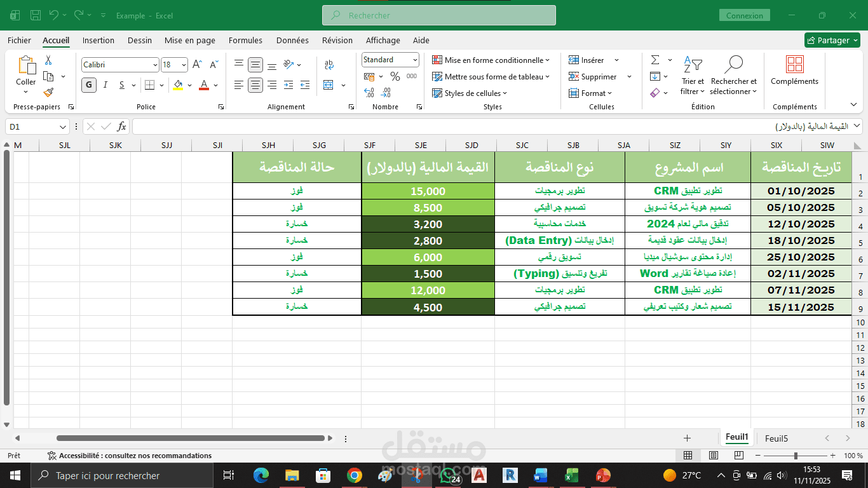The width and height of the screenshot is (868, 488).
Task: Toggle wrap text icon
Action: tap(329, 64)
